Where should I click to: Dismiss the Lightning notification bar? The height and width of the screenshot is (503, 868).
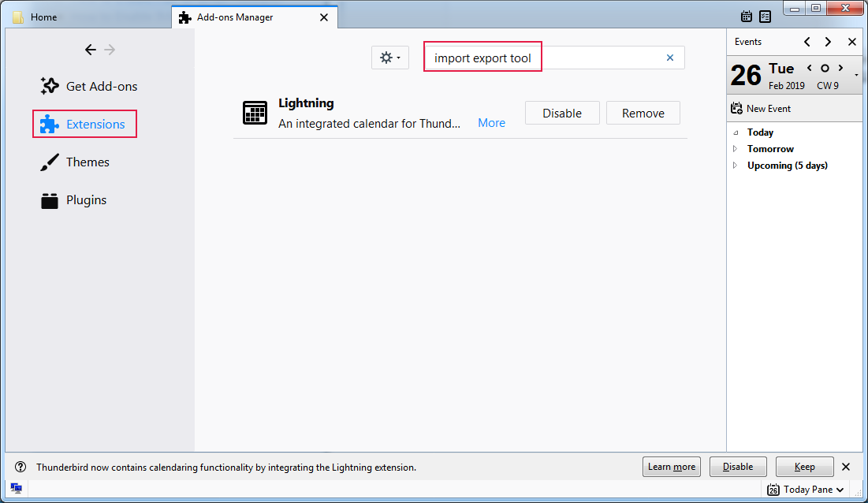pos(846,467)
